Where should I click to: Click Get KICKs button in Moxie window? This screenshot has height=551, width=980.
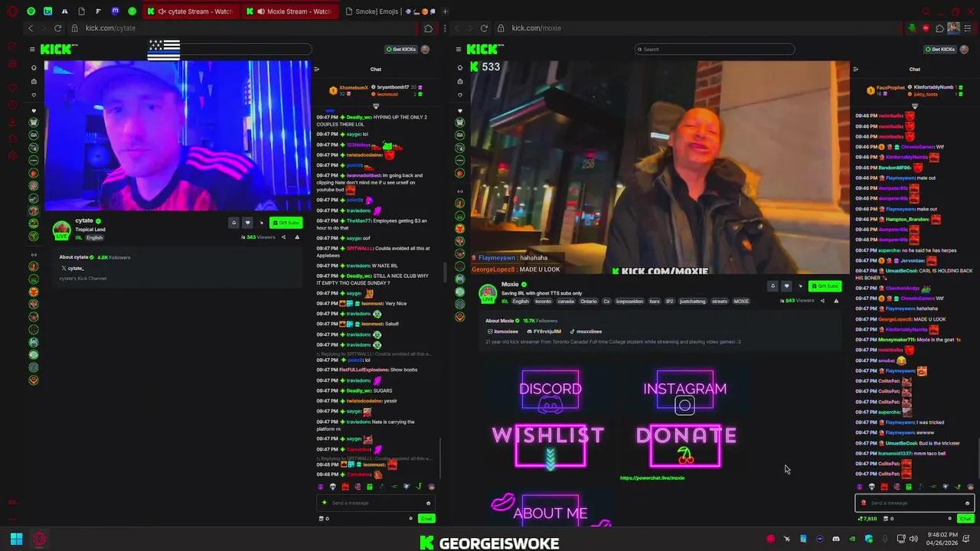pos(940,49)
